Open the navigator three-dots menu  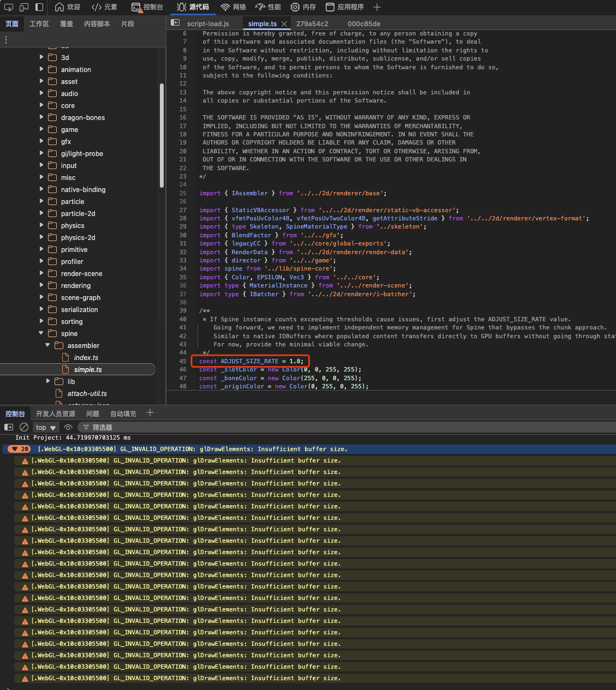(6, 40)
